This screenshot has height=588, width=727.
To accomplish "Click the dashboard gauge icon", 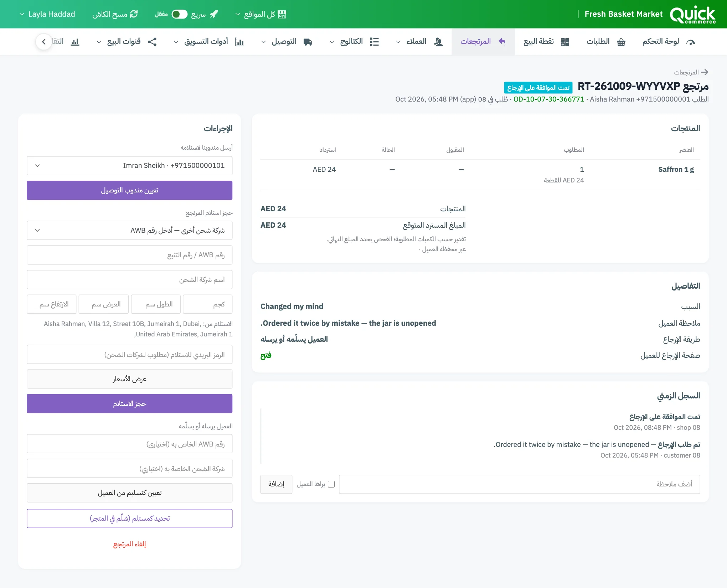I will (x=690, y=42).
